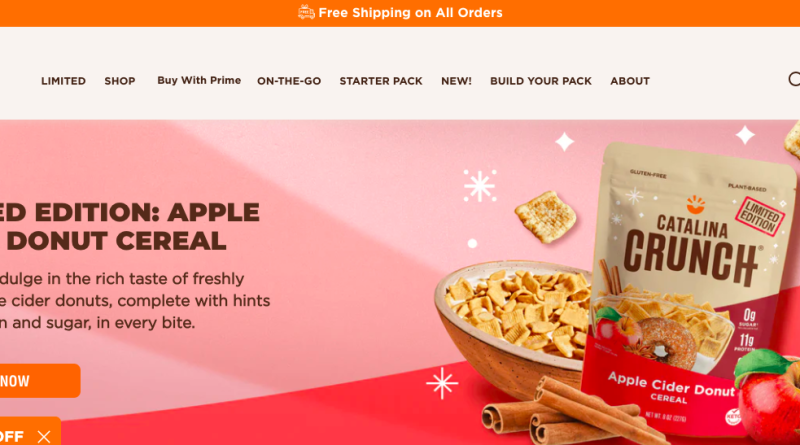Click the search magnifier icon
This screenshot has width=800, height=445.
794,79
